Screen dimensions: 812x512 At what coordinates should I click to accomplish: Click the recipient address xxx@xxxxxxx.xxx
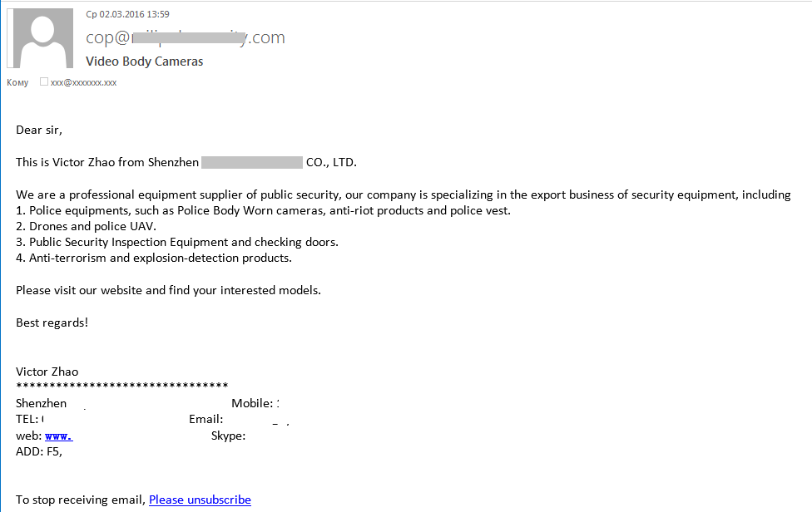[83, 83]
